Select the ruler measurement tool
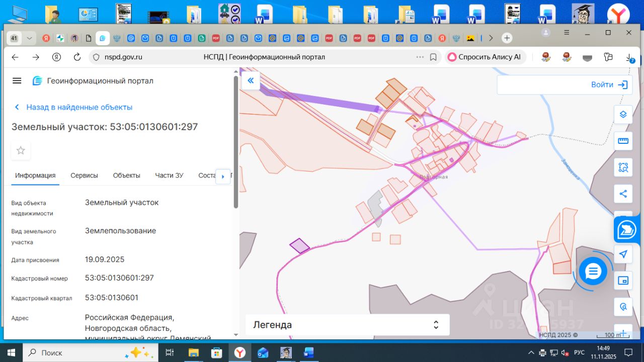 click(623, 141)
